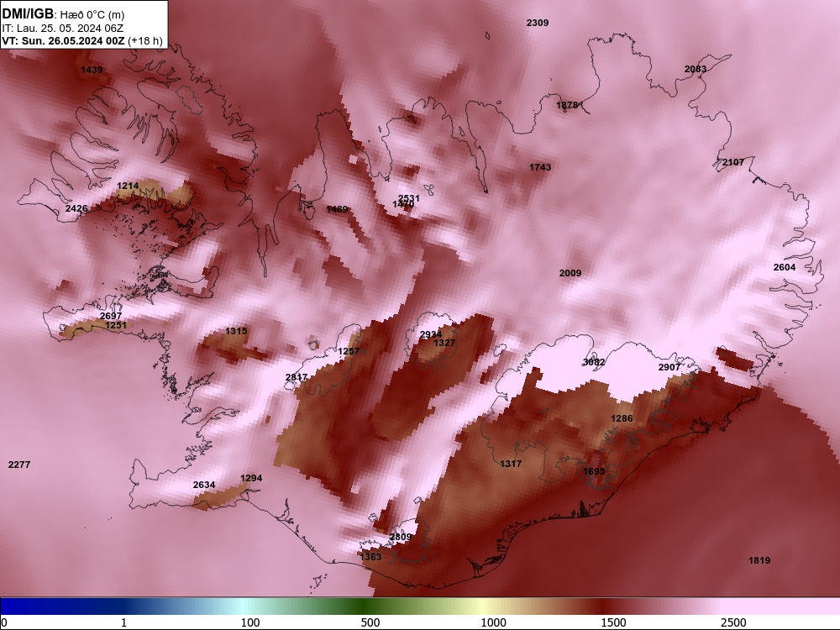Click the 2426 height value on the map

click(x=76, y=208)
